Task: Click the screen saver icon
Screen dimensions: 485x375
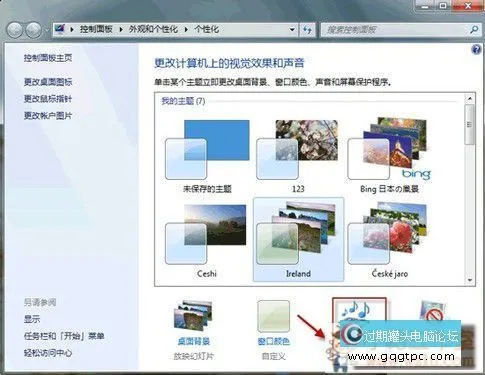Action: point(432,310)
